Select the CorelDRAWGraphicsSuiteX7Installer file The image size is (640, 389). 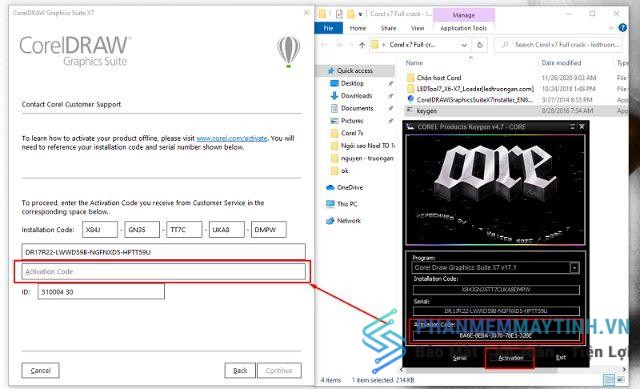(474, 100)
